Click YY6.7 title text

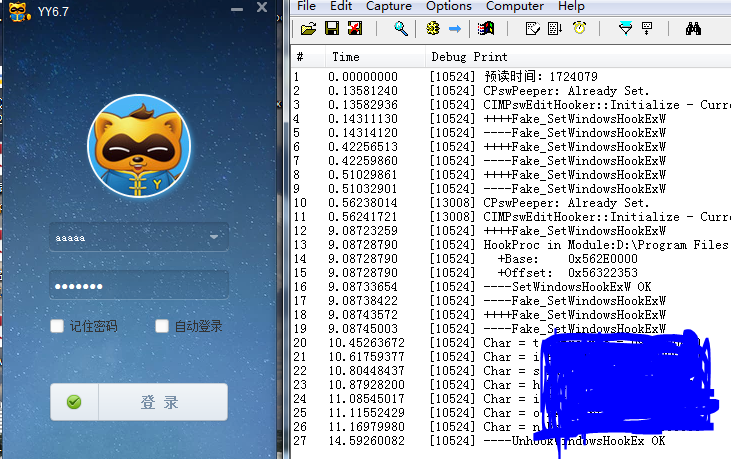53,12
